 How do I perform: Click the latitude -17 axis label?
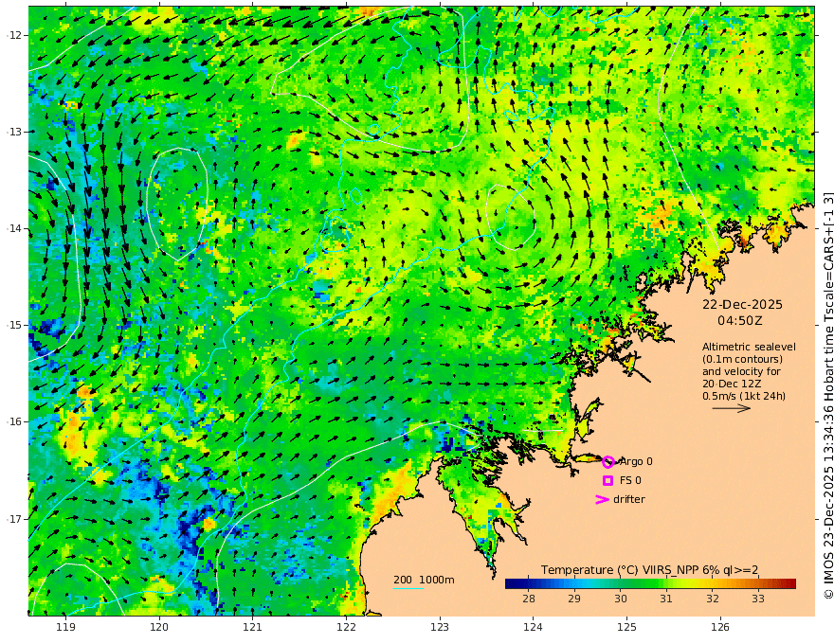pos(14,519)
